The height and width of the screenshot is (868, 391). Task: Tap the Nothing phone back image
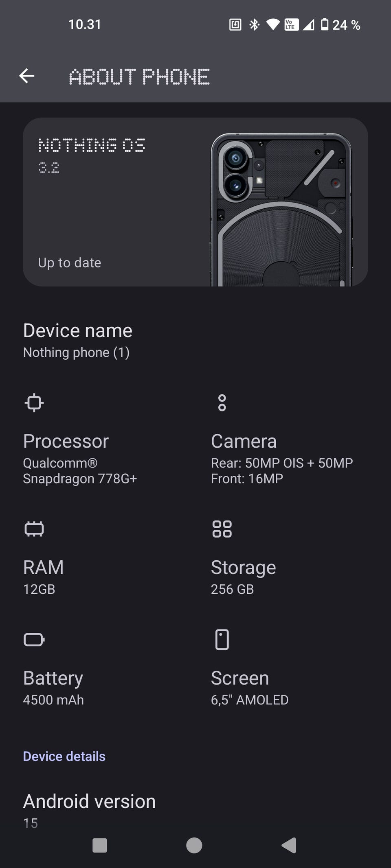tap(281, 210)
